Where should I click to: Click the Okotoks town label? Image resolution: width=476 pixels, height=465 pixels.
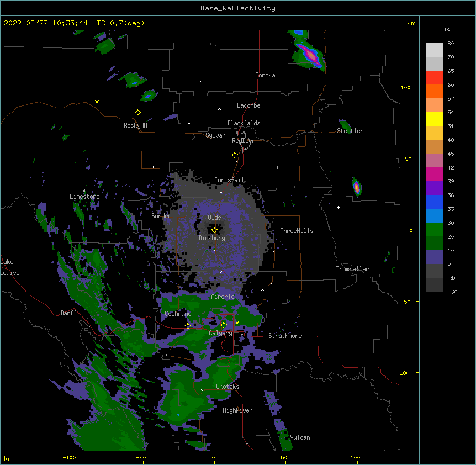[x=228, y=387]
